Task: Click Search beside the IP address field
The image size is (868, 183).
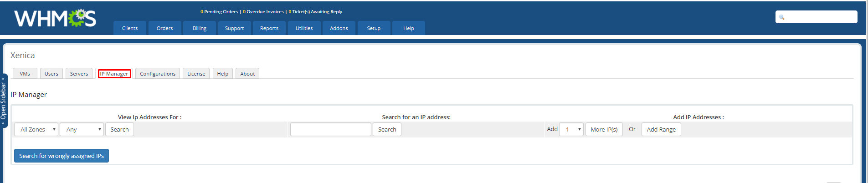Action: pyautogui.click(x=387, y=130)
